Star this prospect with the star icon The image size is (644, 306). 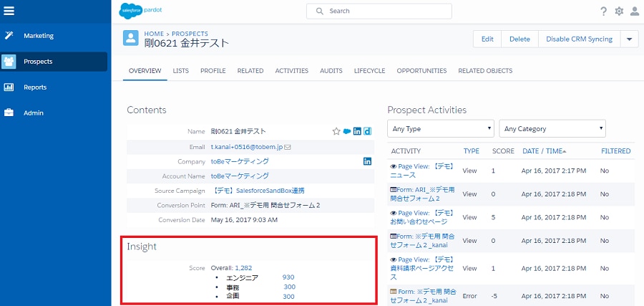(336, 132)
